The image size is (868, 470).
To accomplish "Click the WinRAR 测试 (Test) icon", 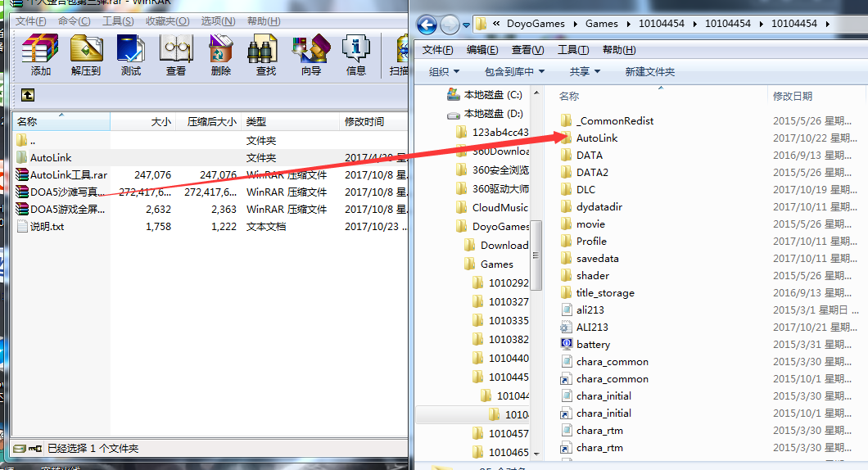I will click(131, 56).
